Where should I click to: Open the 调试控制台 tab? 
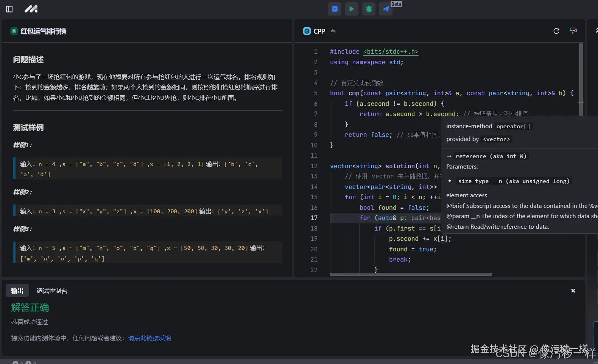[x=52, y=291]
